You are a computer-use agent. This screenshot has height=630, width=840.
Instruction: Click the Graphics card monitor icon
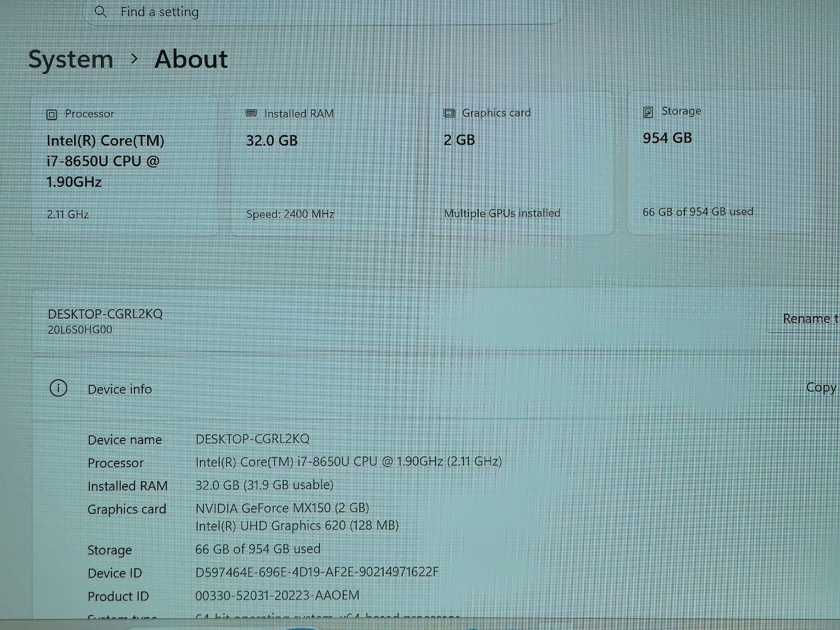449,113
